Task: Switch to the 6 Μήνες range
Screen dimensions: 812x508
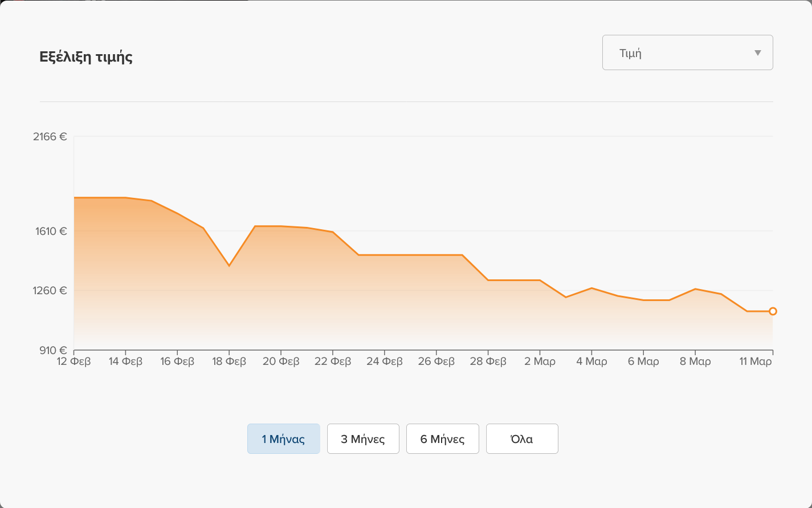Action: point(442,438)
